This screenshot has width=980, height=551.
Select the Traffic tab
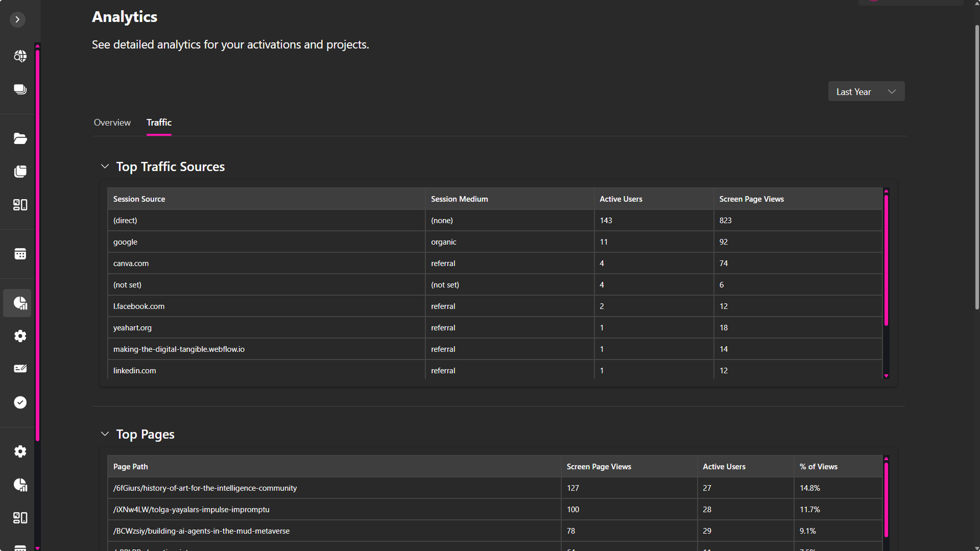[x=159, y=123]
